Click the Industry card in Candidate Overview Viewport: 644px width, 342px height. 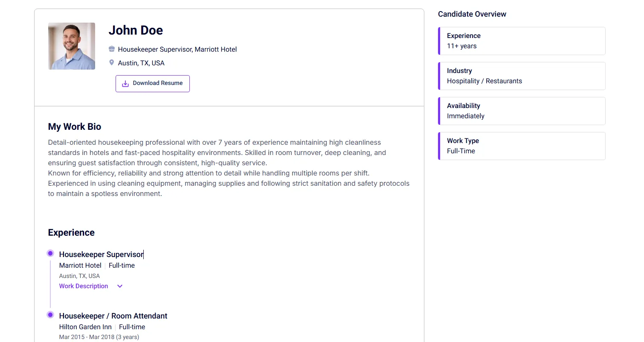[x=522, y=76]
